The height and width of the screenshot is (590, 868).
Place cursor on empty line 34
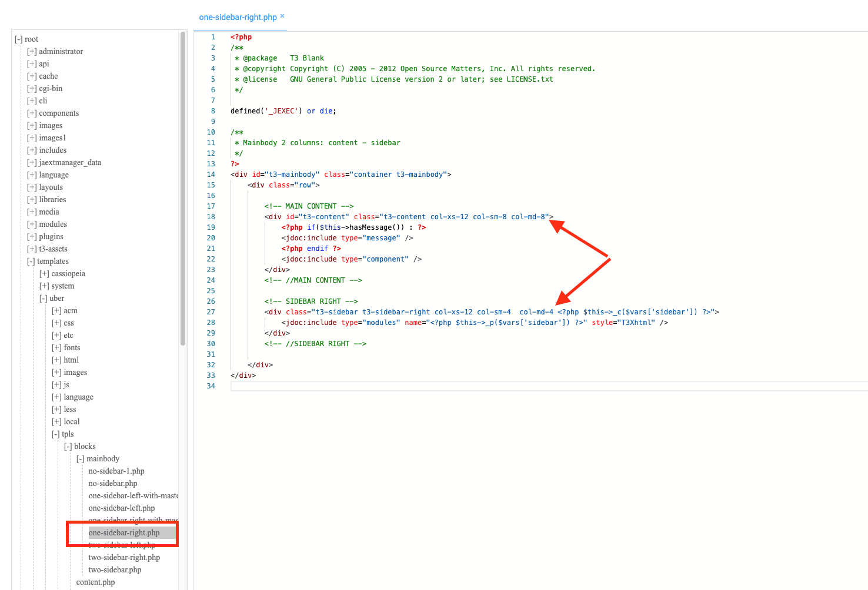(x=412, y=386)
